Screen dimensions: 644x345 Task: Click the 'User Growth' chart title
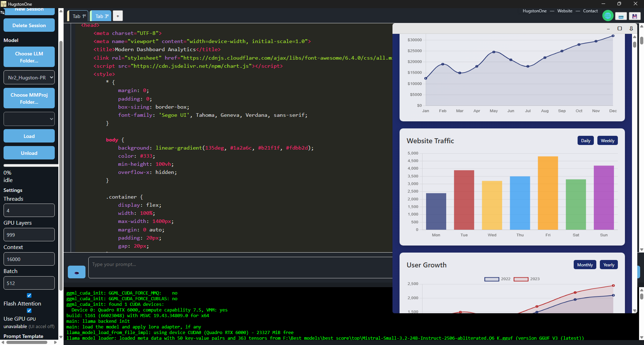click(426, 265)
